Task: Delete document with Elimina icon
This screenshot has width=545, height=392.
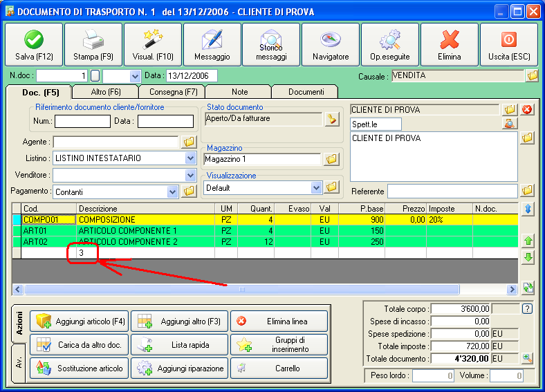Action: point(450,44)
